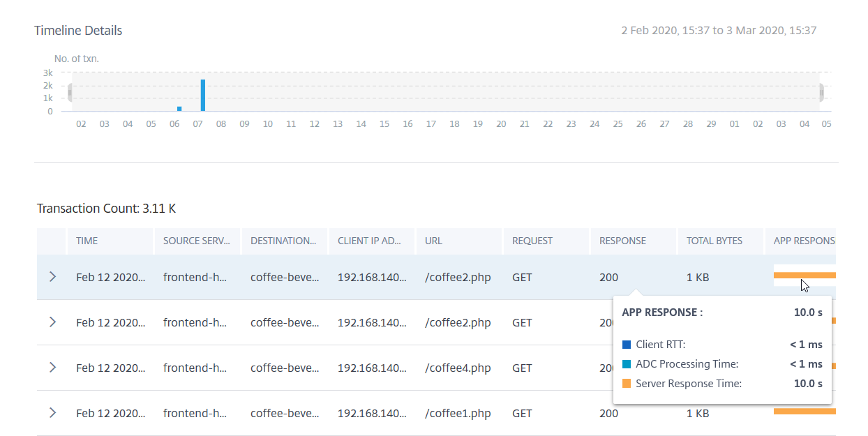Sort by the SOURCE SERV... column header
The height and width of the screenshot is (436, 868).
pos(196,241)
